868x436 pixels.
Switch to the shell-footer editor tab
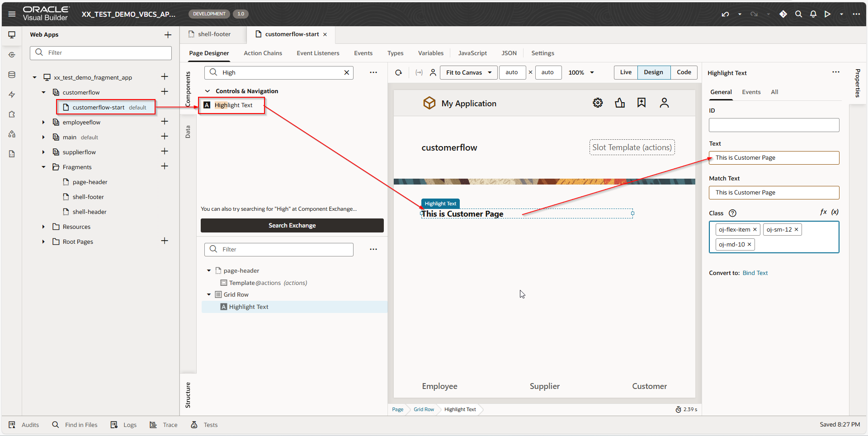[213, 34]
